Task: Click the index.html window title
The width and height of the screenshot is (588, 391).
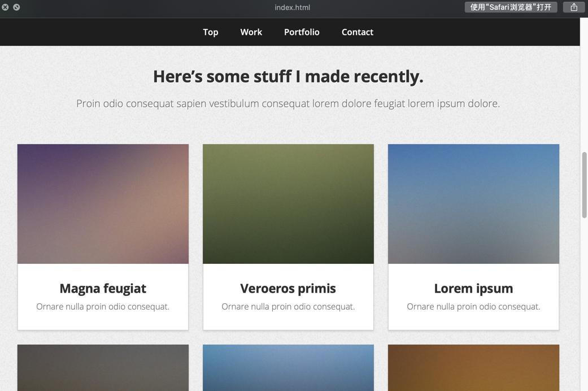Action: coord(292,7)
